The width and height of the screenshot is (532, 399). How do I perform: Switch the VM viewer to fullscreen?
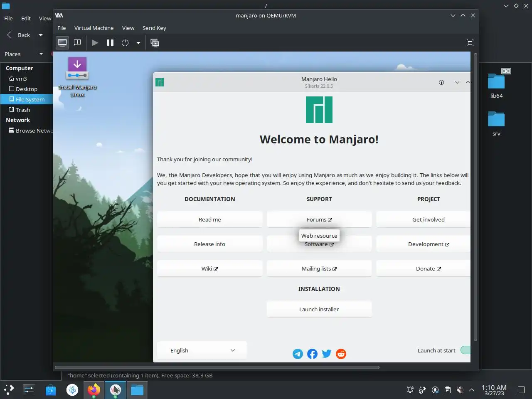pyautogui.click(x=470, y=43)
